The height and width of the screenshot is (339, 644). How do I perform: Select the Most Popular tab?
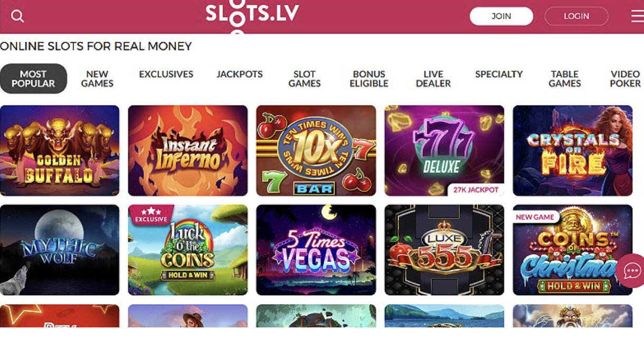(x=33, y=79)
